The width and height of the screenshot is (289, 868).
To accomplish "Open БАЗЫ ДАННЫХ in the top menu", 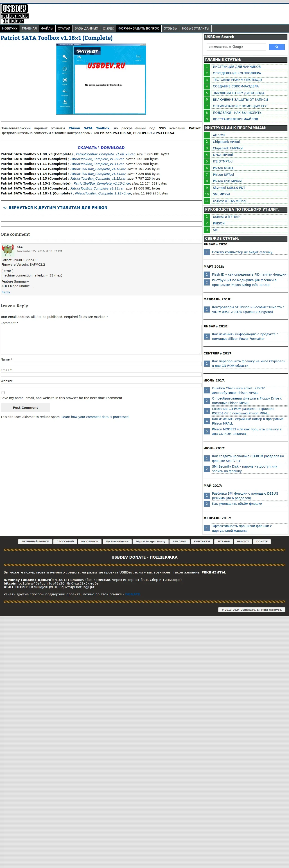I will click(86, 29).
